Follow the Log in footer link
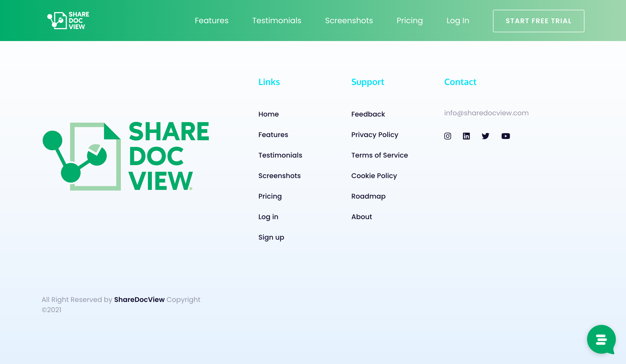Viewport: 626px width, 364px height. pos(268,217)
